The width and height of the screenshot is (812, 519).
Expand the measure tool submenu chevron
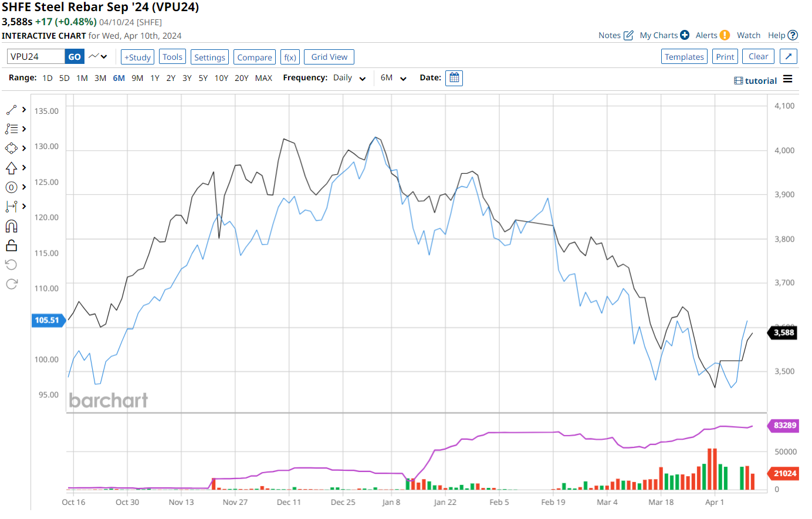coord(24,206)
